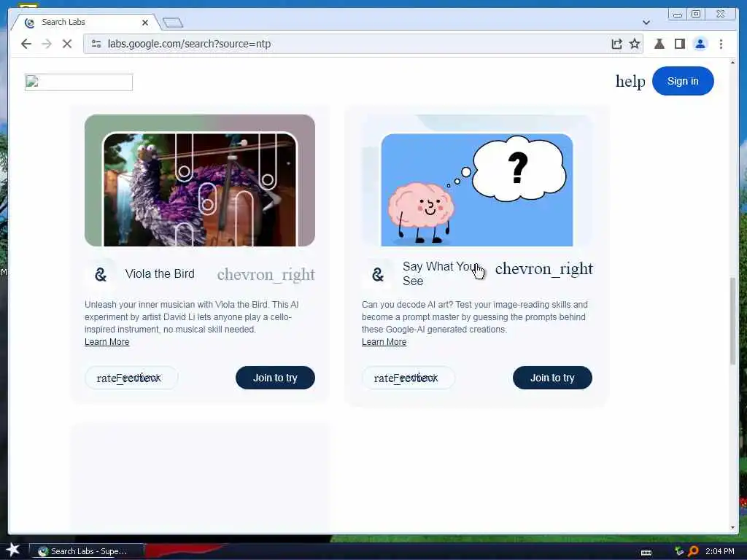The height and width of the screenshot is (560, 747).
Task: Open the Chrome profile avatar
Action: coord(700,44)
